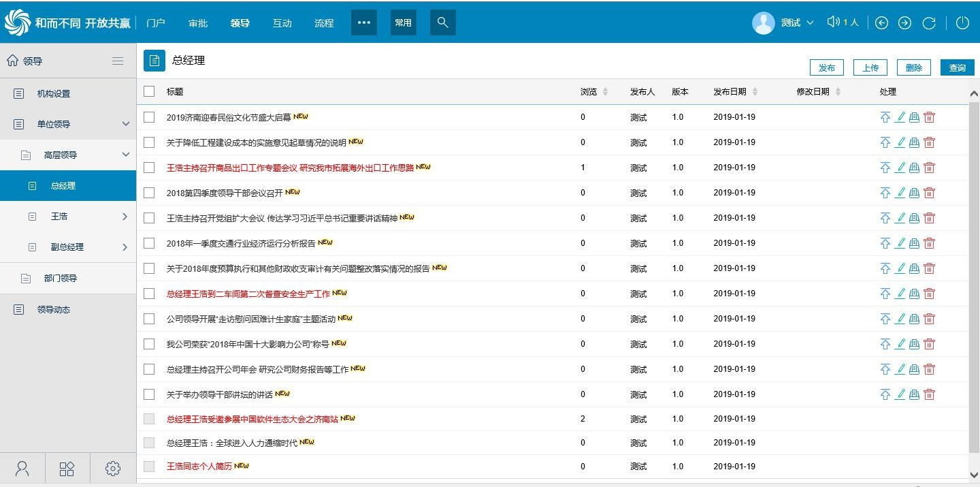Switch to the 审批 top menu
Screen dimensions: 980x487
point(198,23)
